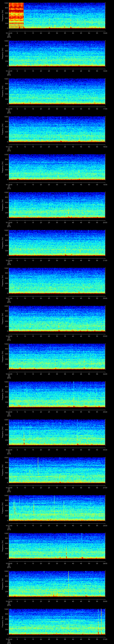Viewport: 114px width, 644px height.
Task: Select the spectrogram panel starting at 16:16:00
Action: 57,91
